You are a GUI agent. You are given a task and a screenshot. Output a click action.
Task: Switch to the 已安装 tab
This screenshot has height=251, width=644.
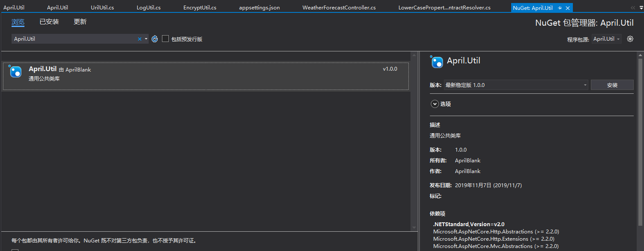[x=49, y=22]
